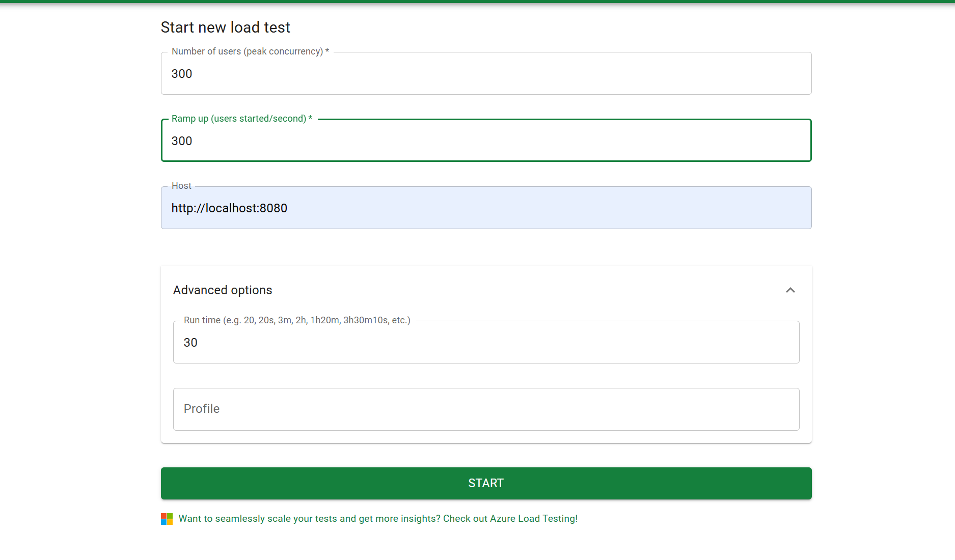This screenshot has height=560, width=955.
Task: Click the Microsoft logo icon
Action: point(167,519)
